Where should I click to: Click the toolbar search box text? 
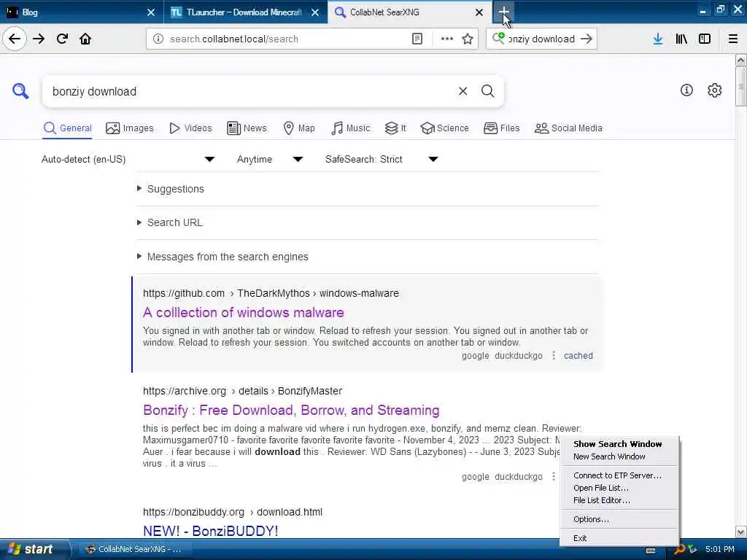[541, 39]
